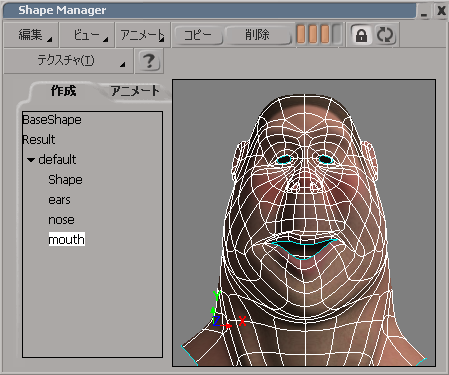This screenshot has height=375, width=449.
Task: Toggle the first orange layout bar
Action: (x=301, y=34)
